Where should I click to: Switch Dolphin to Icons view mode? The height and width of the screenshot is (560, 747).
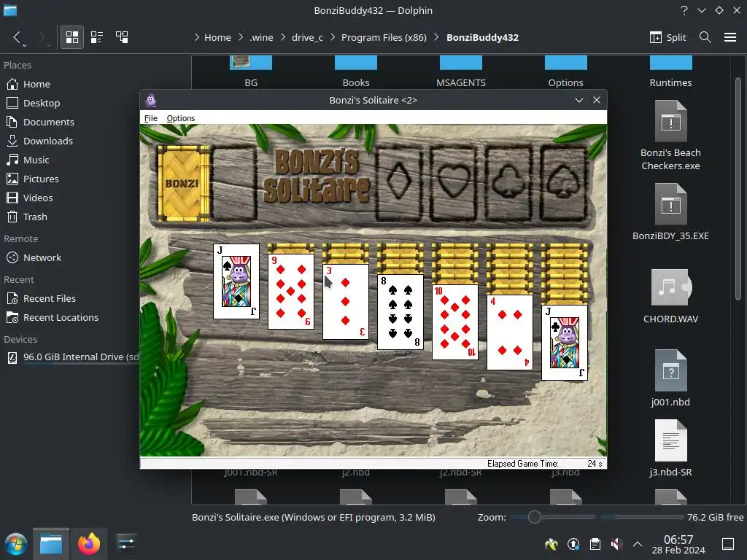[72, 37]
